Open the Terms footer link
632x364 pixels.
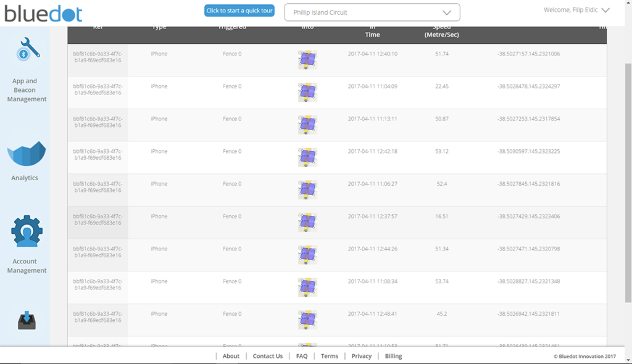[330, 356]
